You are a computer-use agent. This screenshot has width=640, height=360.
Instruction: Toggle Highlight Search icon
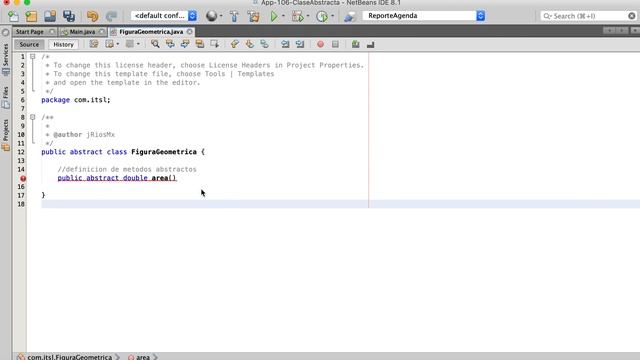pyautogui.click(x=200, y=44)
